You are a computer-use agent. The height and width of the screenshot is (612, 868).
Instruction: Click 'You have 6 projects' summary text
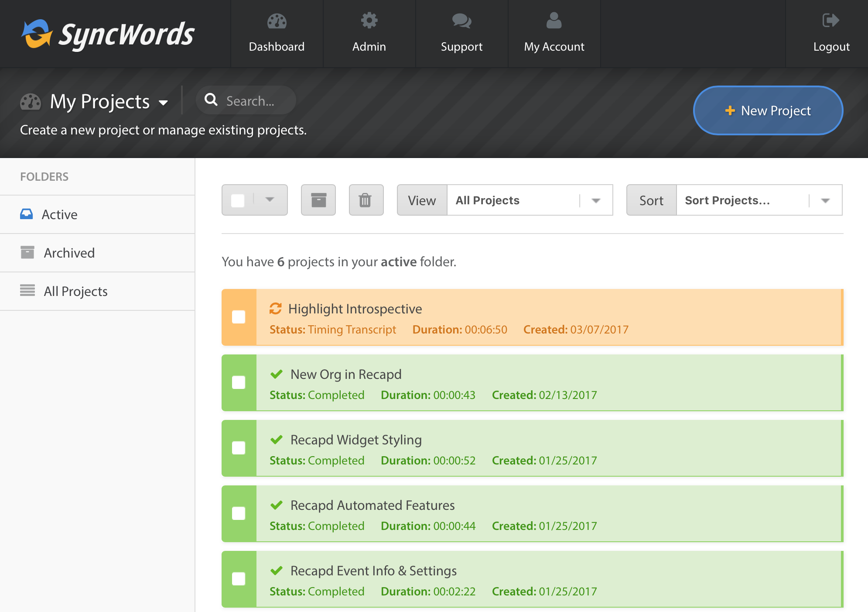point(339,261)
